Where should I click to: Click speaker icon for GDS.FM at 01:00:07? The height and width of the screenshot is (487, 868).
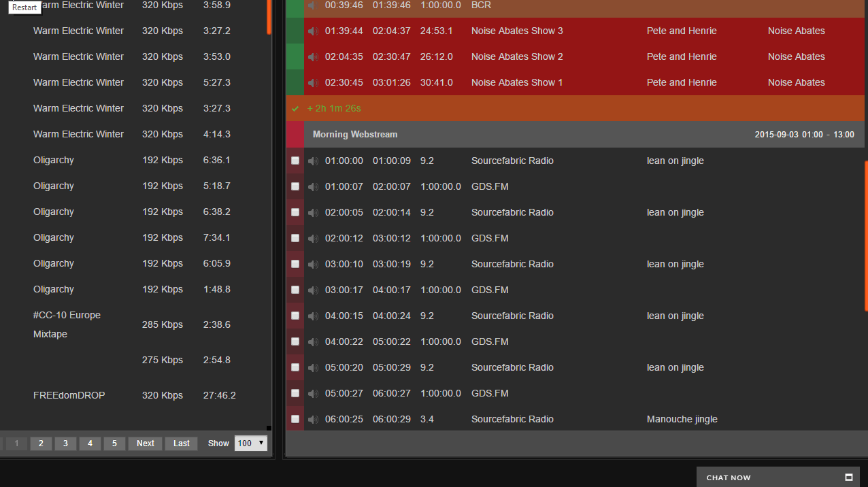[313, 187]
